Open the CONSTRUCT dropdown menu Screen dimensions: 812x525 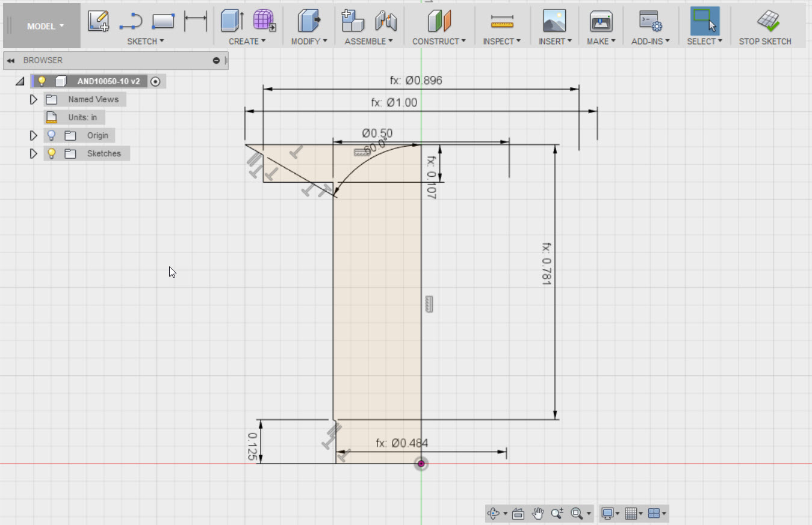(439, 41)
